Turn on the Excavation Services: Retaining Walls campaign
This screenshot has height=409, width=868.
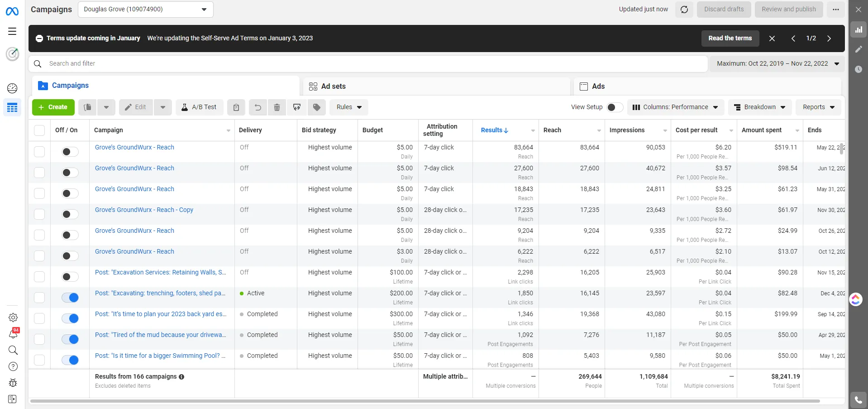pos(70,277)
